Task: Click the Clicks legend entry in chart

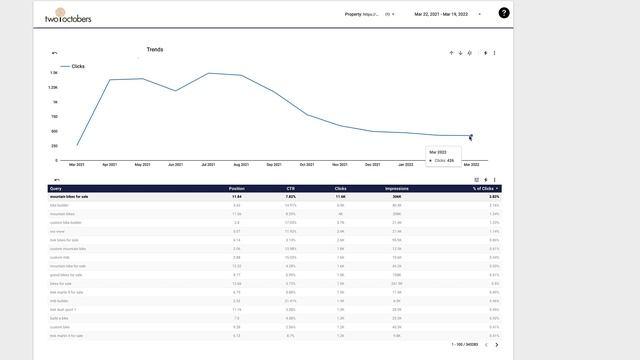Action: click(x=73, y=66)
